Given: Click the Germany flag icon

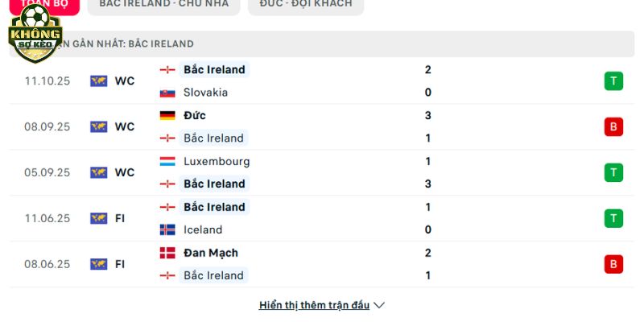Looking at the screenshot, I should (167, 115).
